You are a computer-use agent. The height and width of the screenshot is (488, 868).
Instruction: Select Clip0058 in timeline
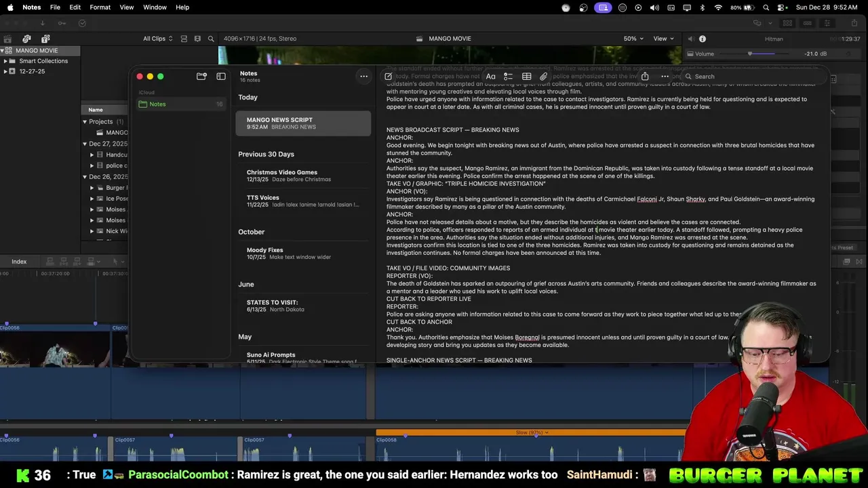point(530,449)
